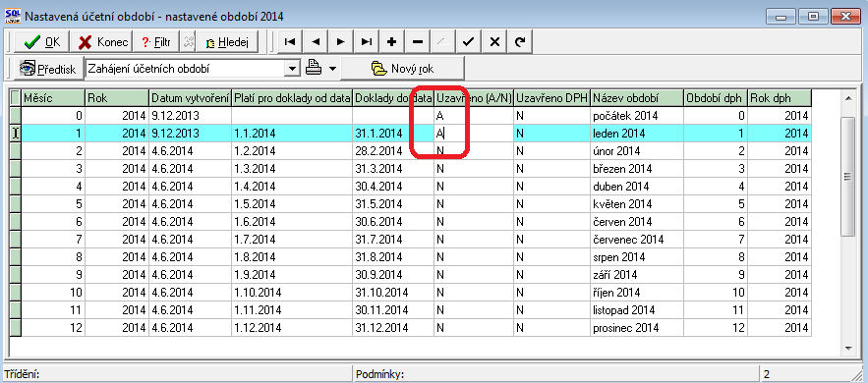The image size is (868, 383).
Task: Go to the next record arrow
Action: click(x=340, y=42)
